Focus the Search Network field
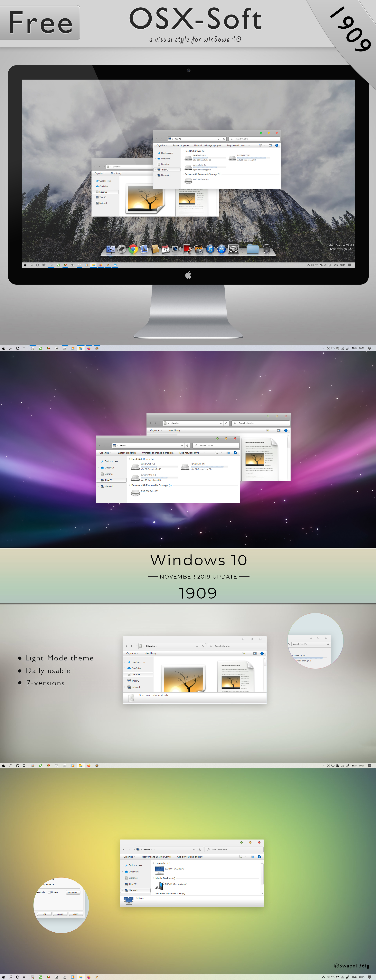The width and height of the screenshot is (376, 980). coord(234,849)
